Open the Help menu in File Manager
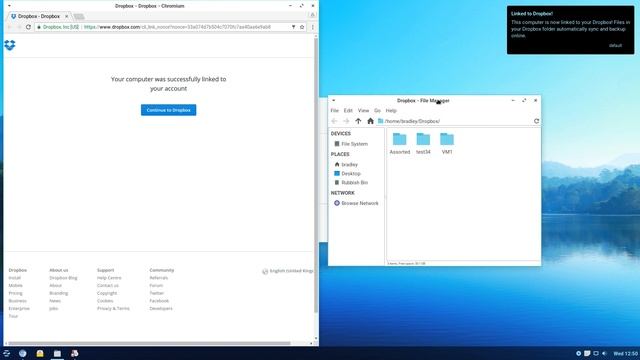 click(x=391, y=111)
